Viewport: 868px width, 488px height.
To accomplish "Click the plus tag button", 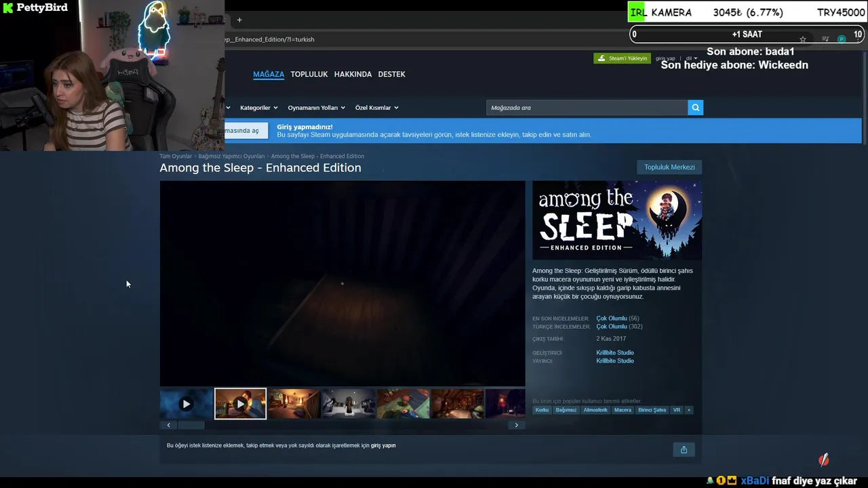I will tap(689, 410).
